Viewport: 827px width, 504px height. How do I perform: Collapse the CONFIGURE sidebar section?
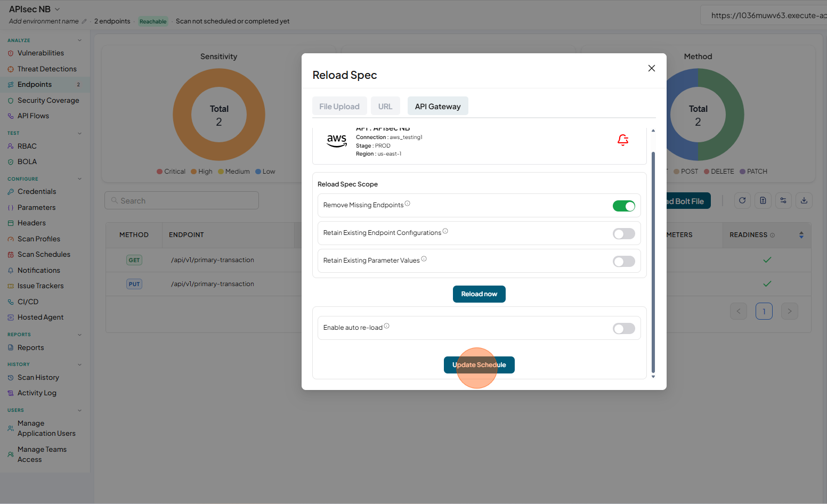click(x=80, y=179)
